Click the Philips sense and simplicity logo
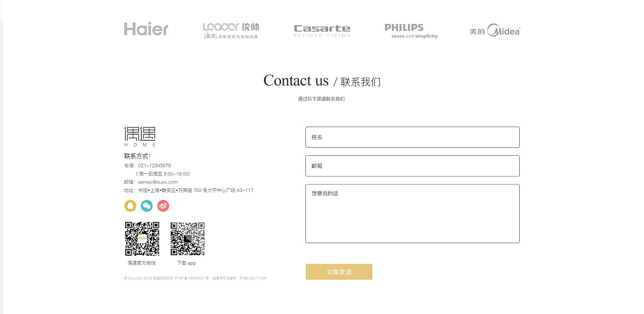644x314 pixels. coord(411,31)
